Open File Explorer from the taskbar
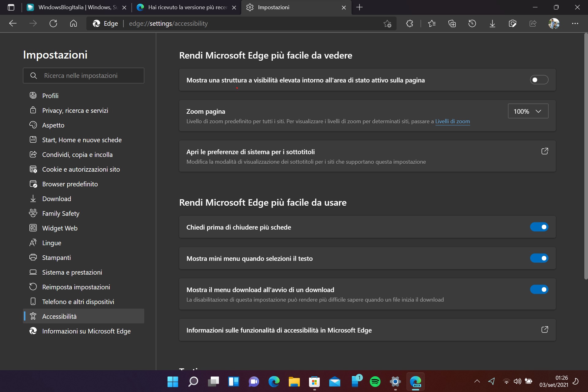 click(294, 382)
